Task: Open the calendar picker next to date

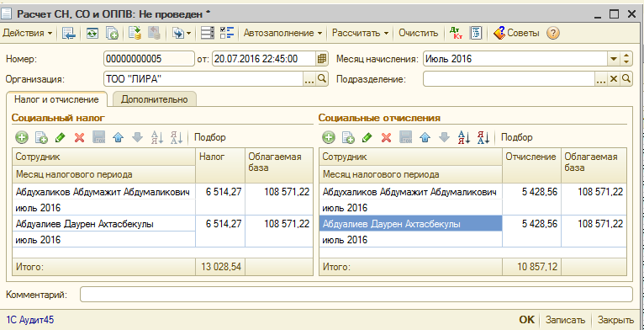Action: 322,59
